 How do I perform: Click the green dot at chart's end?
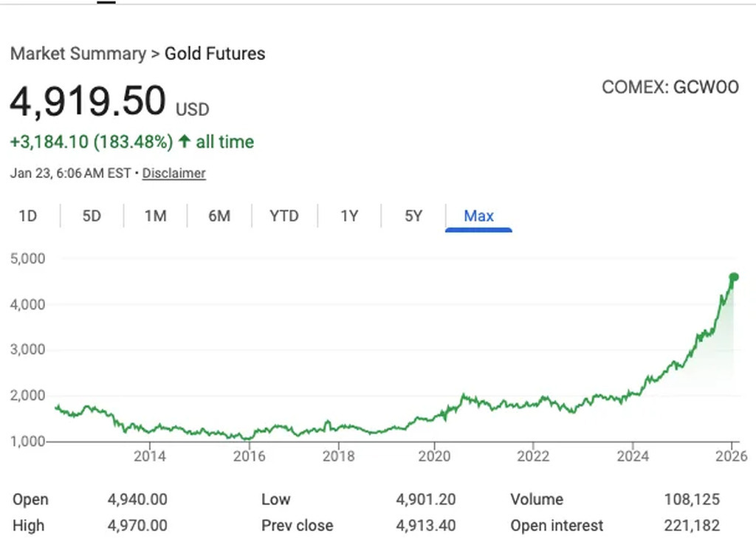(x=734, y=277)
